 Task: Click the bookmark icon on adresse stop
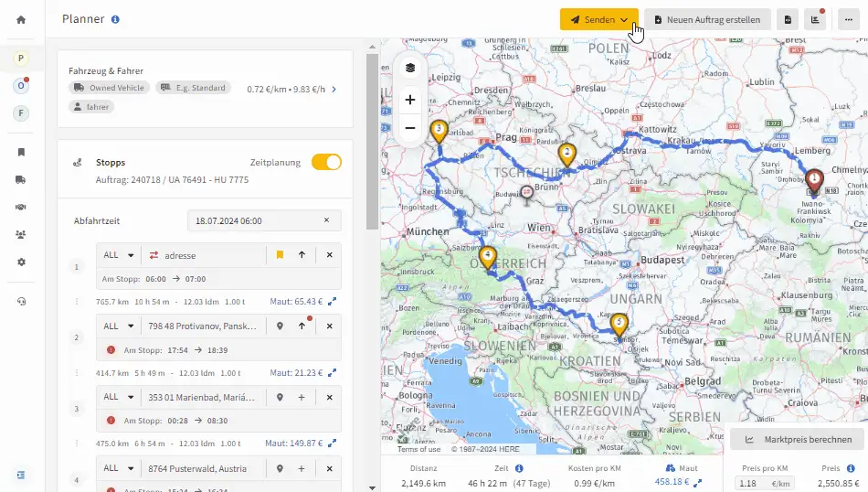tap(281, 255)
